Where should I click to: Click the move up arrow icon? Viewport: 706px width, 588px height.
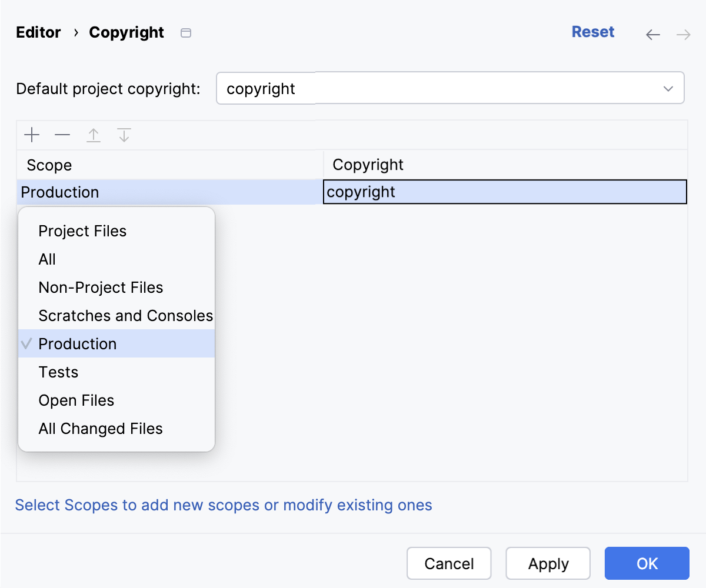[x=94, y=136]
